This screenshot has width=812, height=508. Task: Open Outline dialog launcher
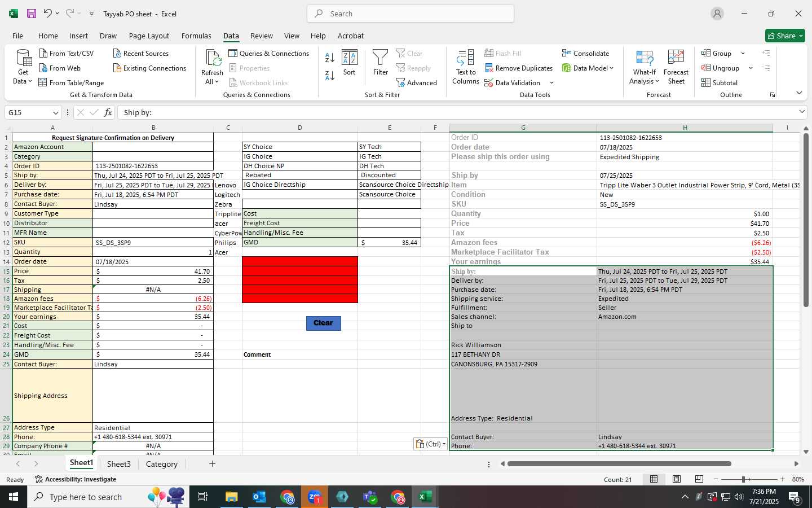773,95
